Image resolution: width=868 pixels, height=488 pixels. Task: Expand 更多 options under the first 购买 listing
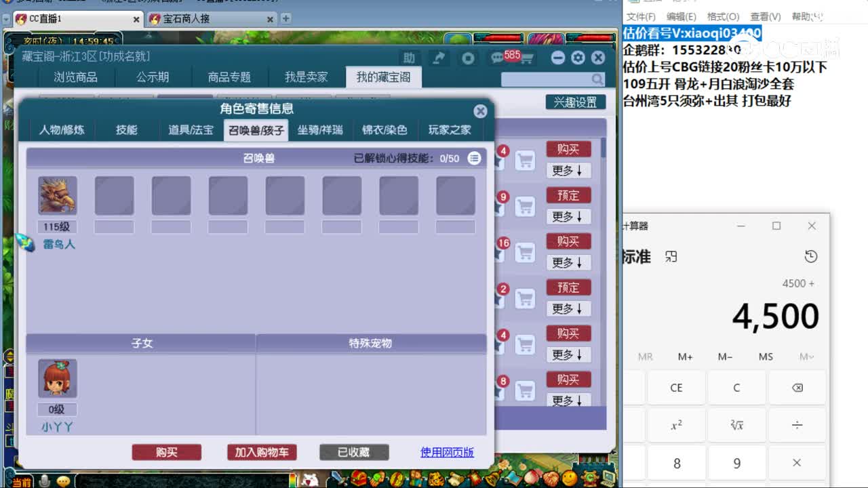pos(569,170)
